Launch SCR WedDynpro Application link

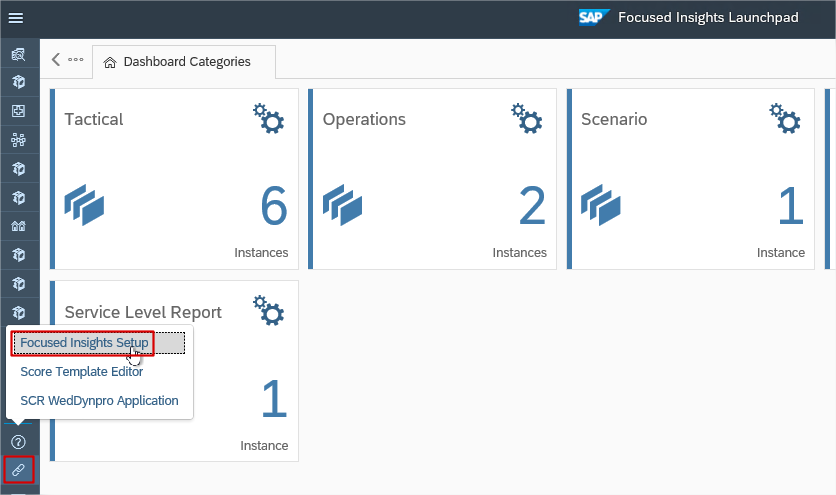click(x=99, y=401)
